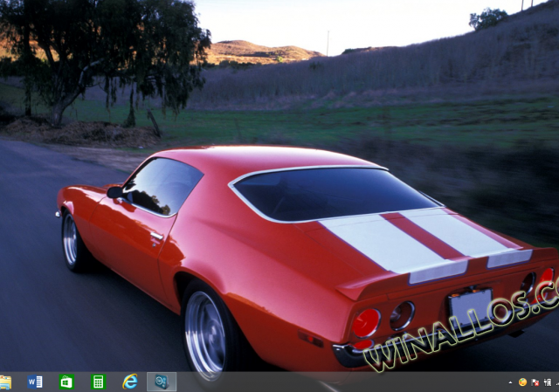This screenshot has width=559, height=392.
Task: Open File Explorer from the taskbar
Action: point(5,382)
